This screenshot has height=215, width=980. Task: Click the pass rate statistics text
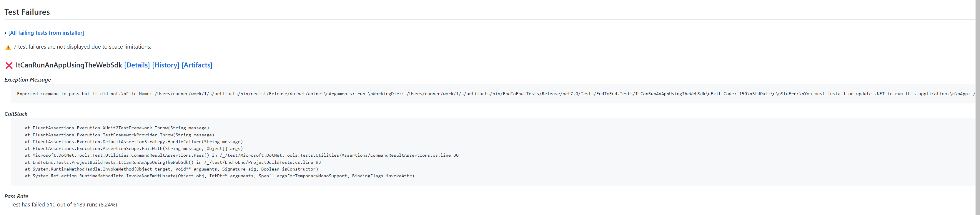pyautogui.click(x=64, y=204)
